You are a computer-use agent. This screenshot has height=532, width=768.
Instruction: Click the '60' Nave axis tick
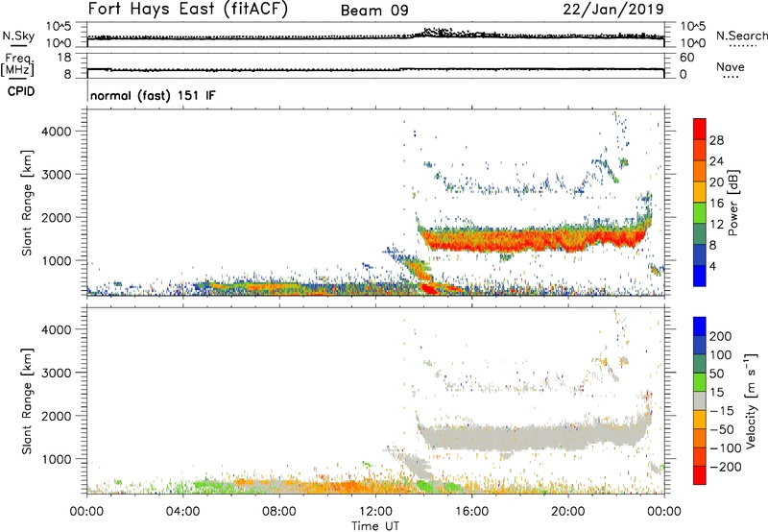[x=686, y=58]
